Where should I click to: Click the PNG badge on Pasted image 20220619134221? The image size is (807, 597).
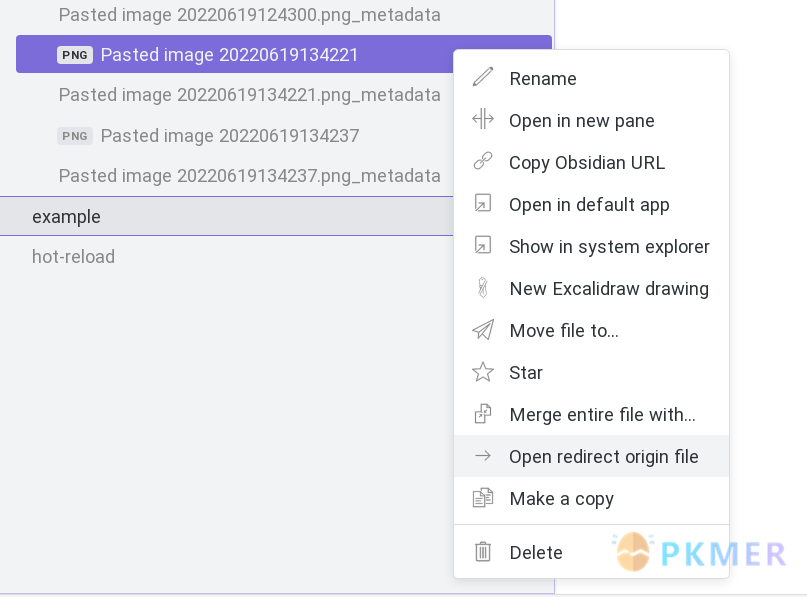(x=75, y=55)
